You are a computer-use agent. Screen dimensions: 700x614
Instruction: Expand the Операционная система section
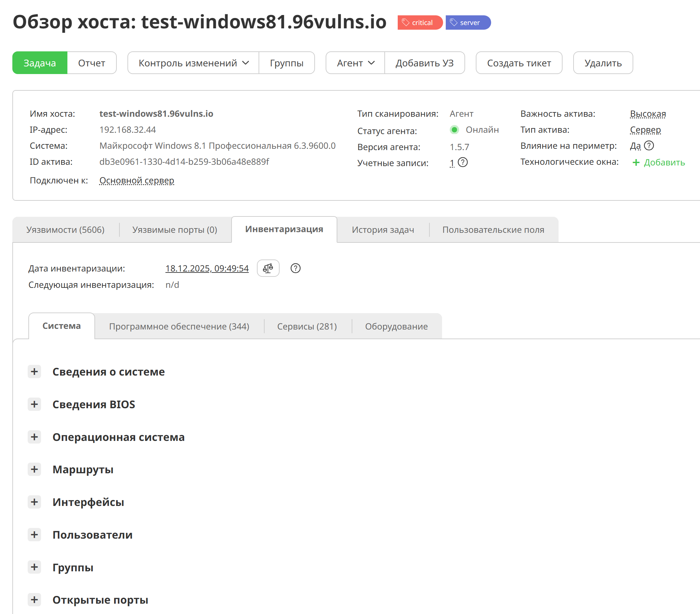click(34, 437)
